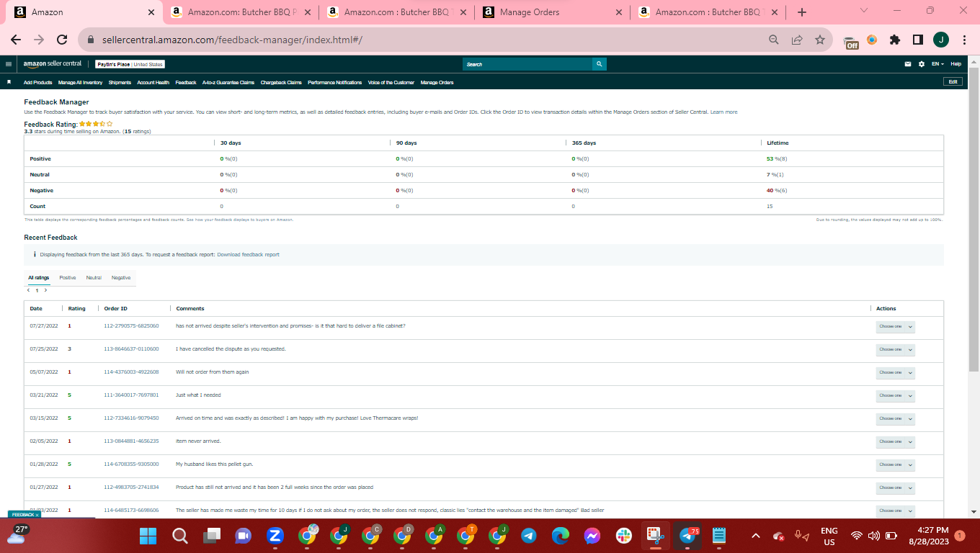This screenshot has width=980, height=553.
Task: Open the Seller Central hamburger menu
Action: point(9,64)
